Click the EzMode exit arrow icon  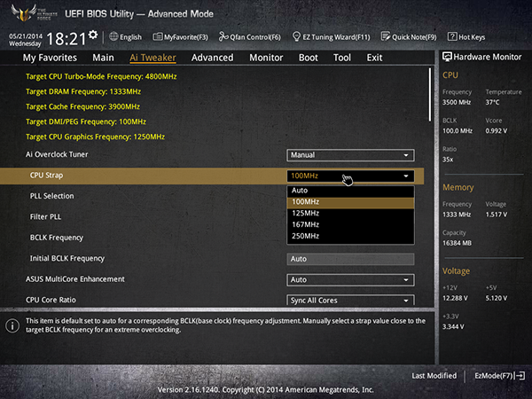(520, 376)
